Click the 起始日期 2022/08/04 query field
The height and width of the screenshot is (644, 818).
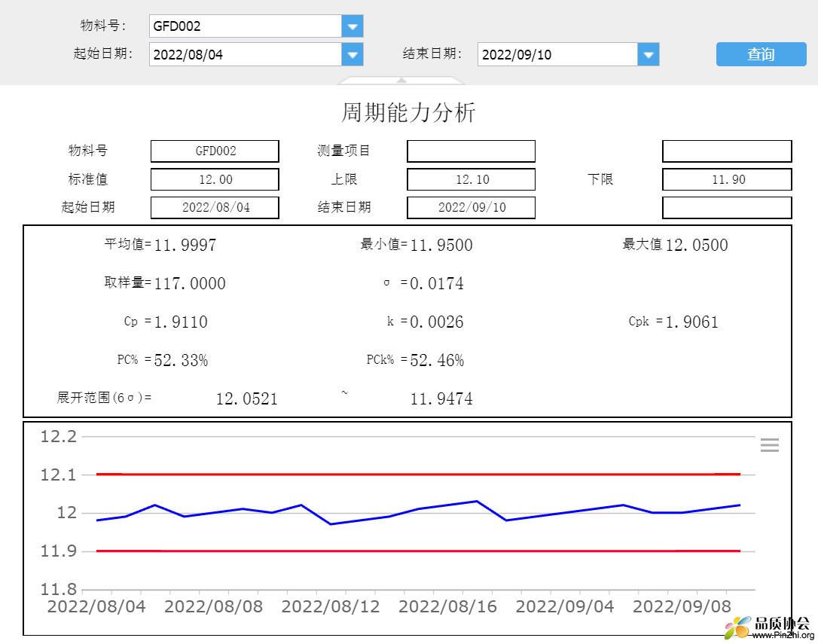[x=246, y=54]
